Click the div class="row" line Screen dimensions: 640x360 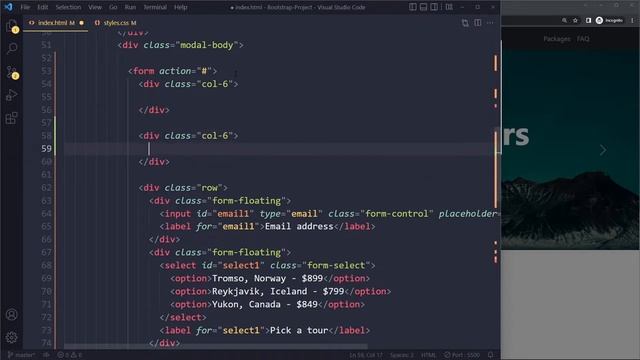pos(183,188)
